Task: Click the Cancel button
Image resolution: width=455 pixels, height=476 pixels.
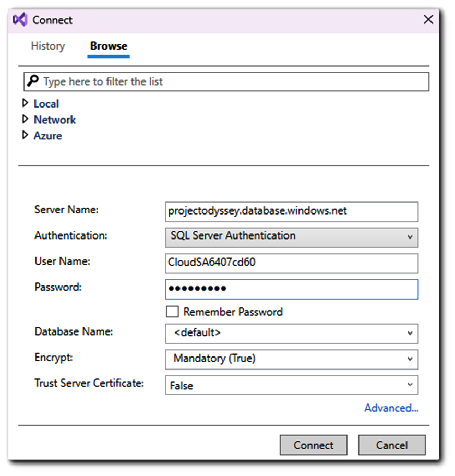Action: coord(391,445)
